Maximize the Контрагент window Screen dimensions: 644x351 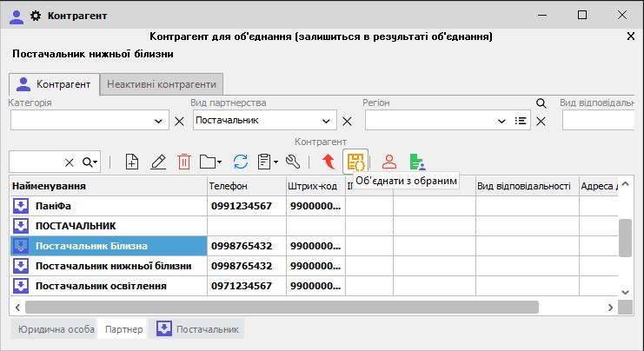pyautogui.click(x=582, y=15)
